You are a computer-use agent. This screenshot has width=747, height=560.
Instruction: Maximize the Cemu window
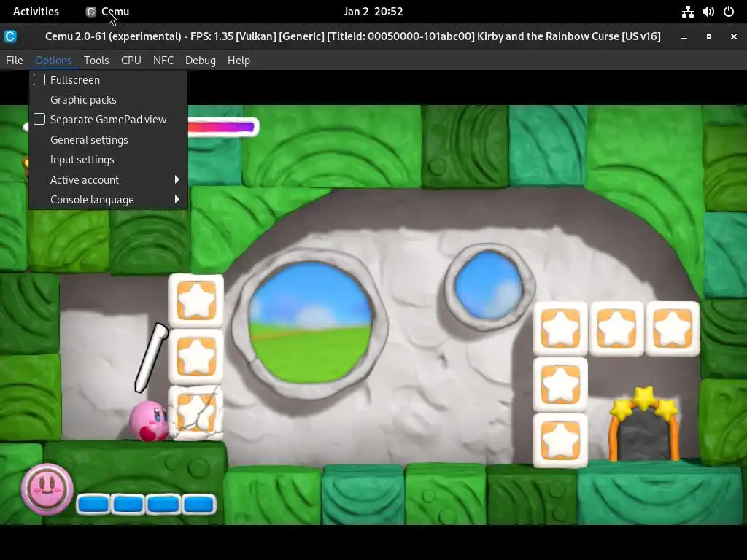[x=709, y=36]
